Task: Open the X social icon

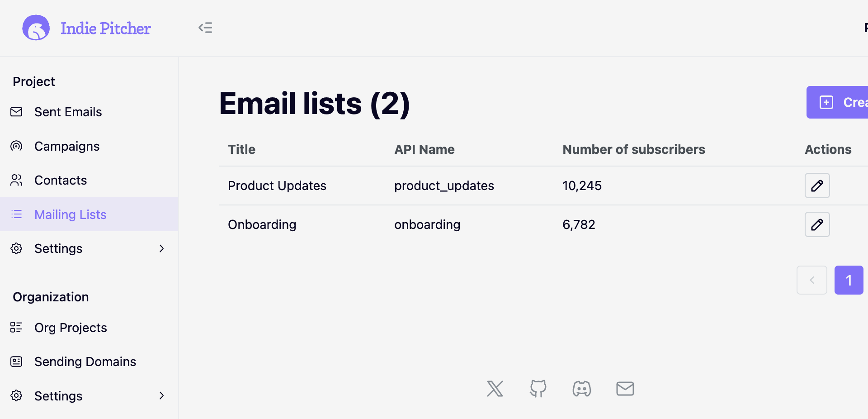Action: (x=495, y=389)
